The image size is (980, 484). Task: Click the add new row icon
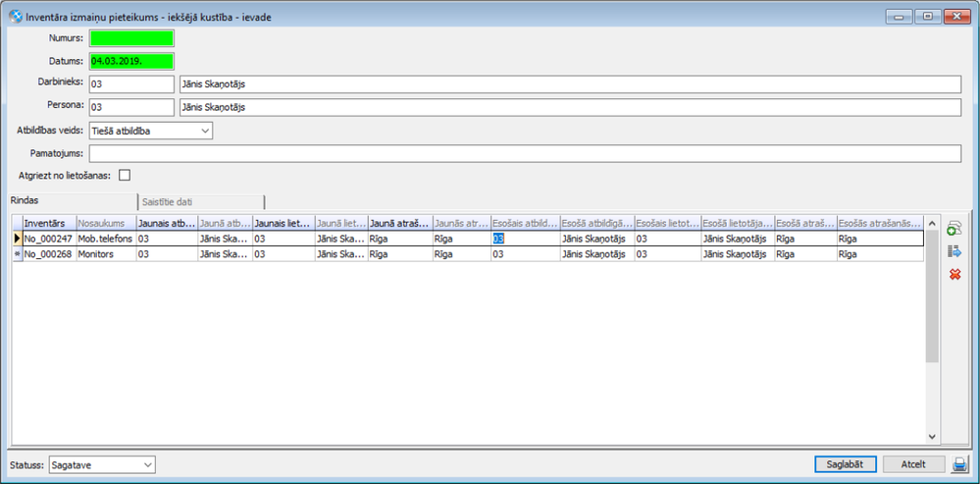[x=954, y=228]
